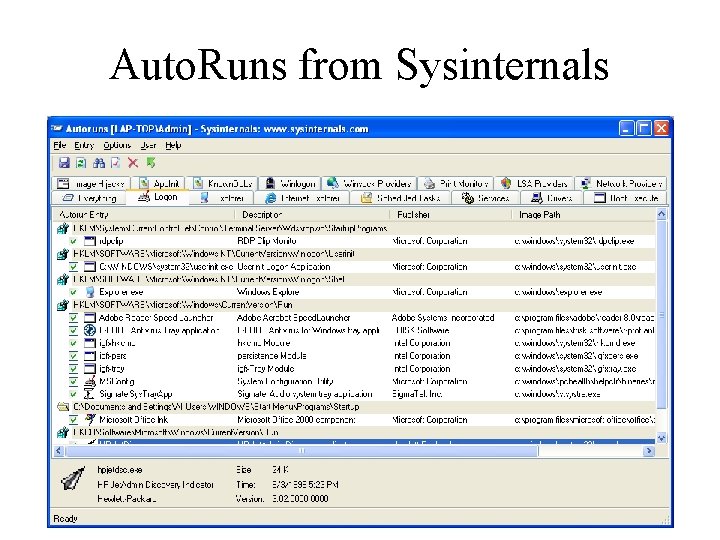Uncheck the Explorer.exe entry checkbox

coord(73,292)
